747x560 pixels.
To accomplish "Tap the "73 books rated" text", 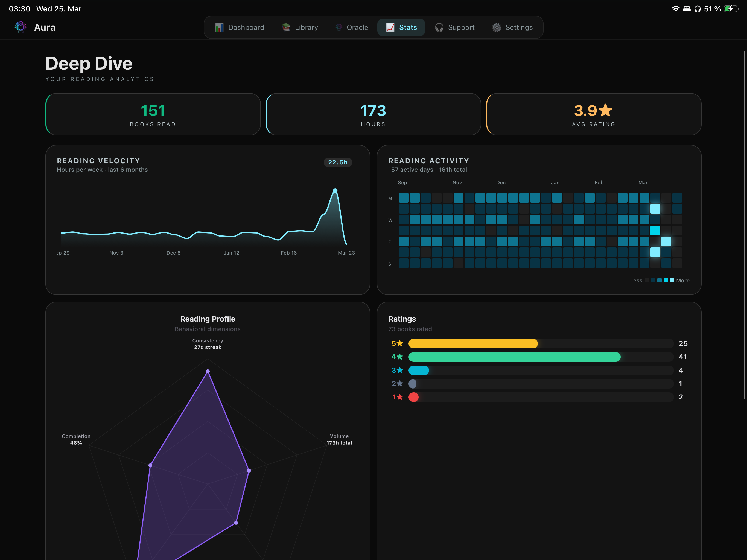I will 410,329.
